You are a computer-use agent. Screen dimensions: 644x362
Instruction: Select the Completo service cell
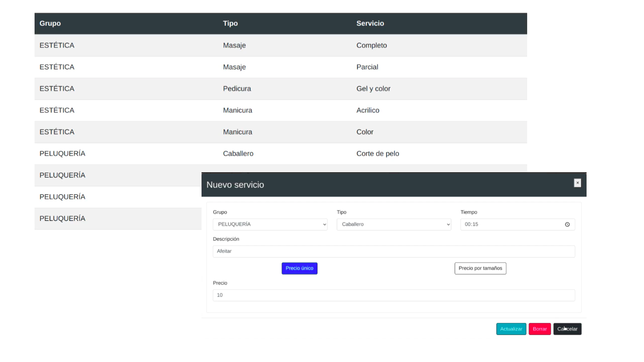click(371, 45)
